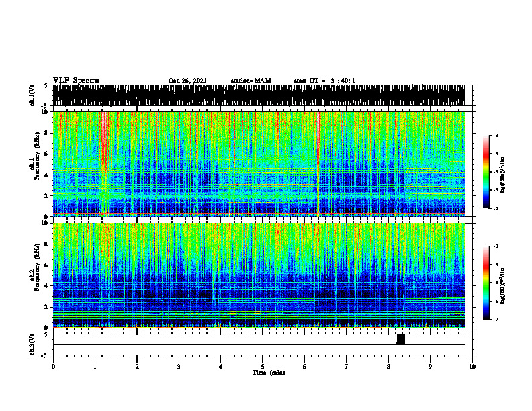Click the "ch.1(V)" waveform axis label
532x411 pixels.
pos(32,95)
